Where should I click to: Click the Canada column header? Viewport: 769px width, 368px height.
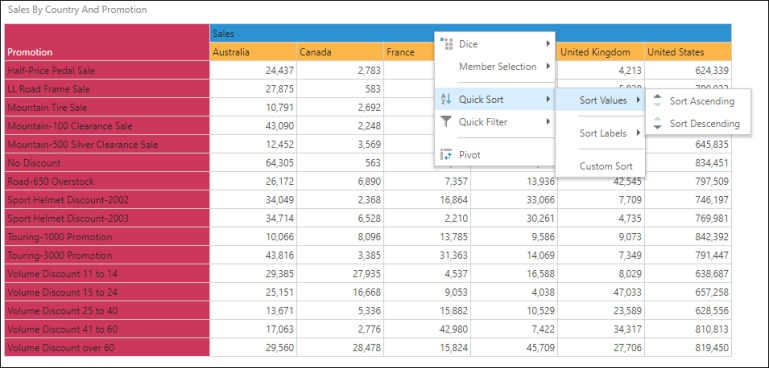click(x=340, y=52)
